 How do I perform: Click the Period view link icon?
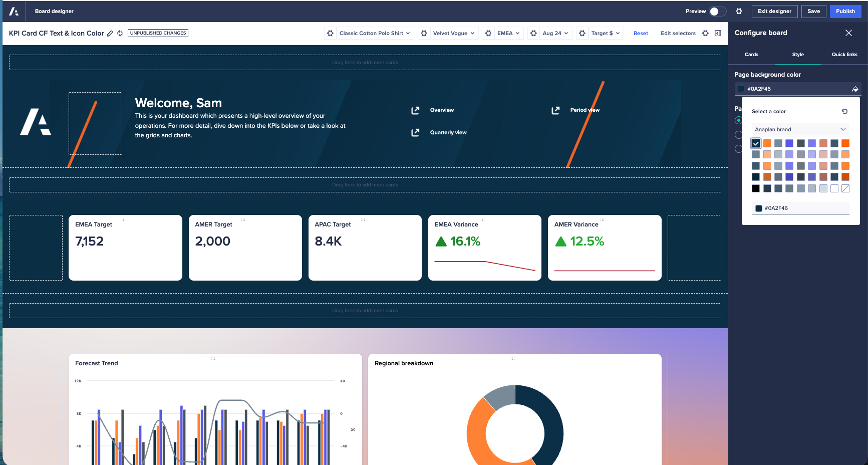coord(555,110)
